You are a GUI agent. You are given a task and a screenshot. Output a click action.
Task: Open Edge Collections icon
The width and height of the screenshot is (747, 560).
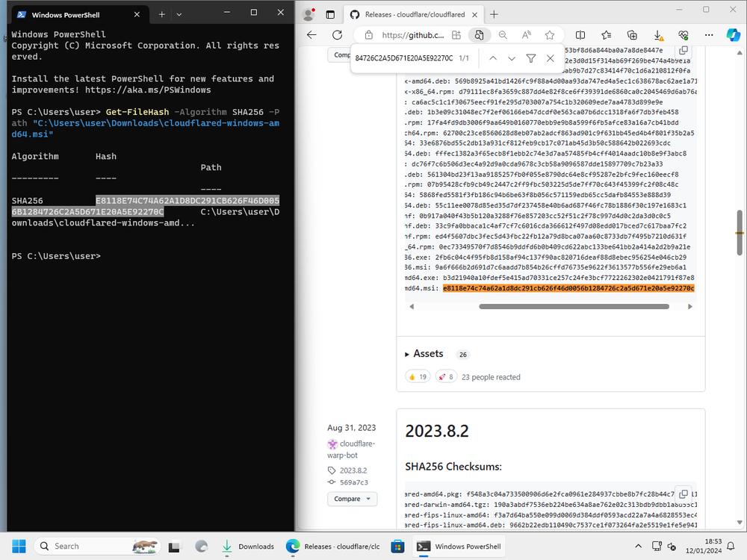(632, 35)
